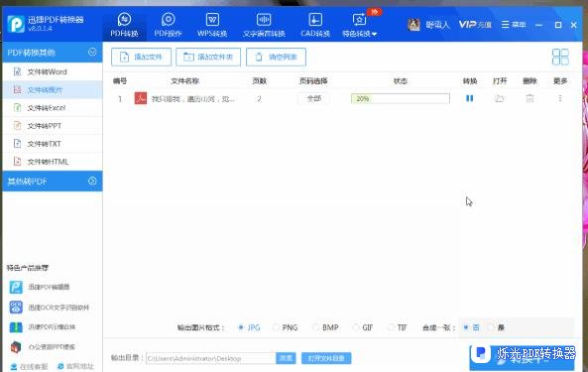The height and width of the screenshot is (372, 588).
Task: Open the 迅捷PDF compression software icon
Action: point(16,327)
